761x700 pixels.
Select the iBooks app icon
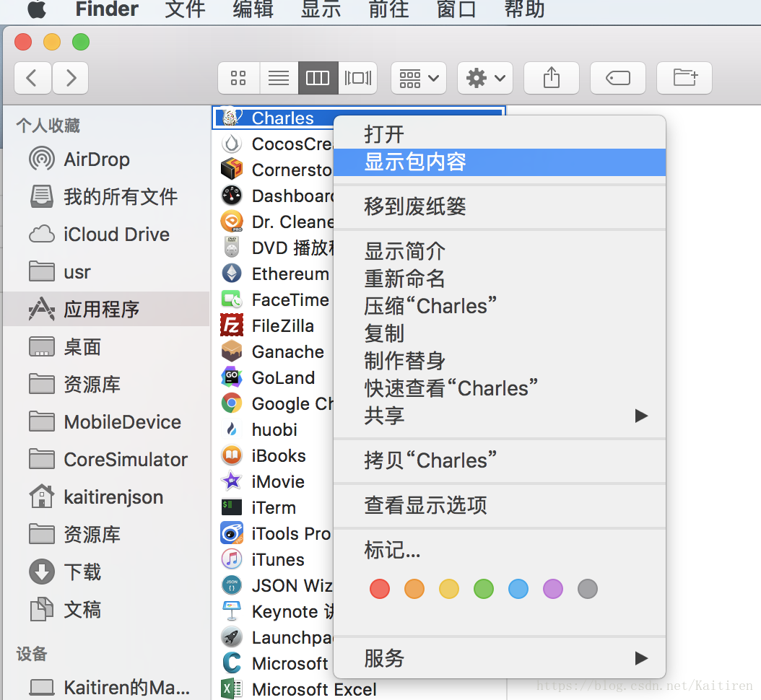pos(232,455)
